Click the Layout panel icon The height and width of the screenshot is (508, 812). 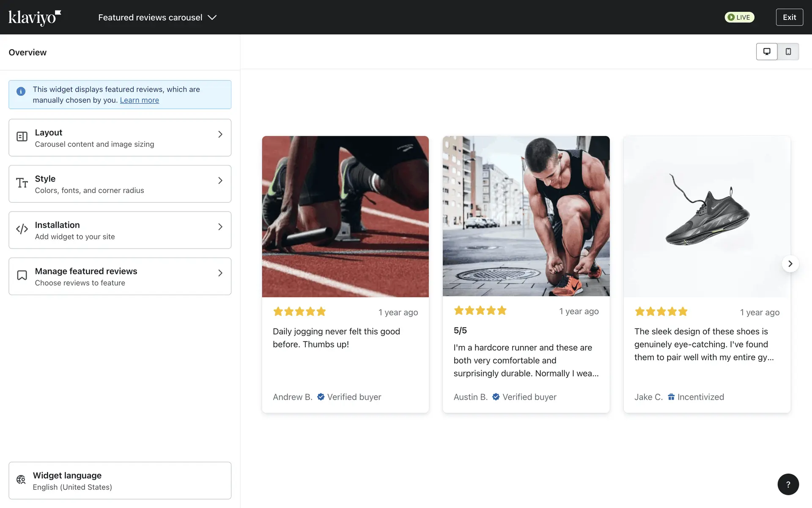click(22, 137)
